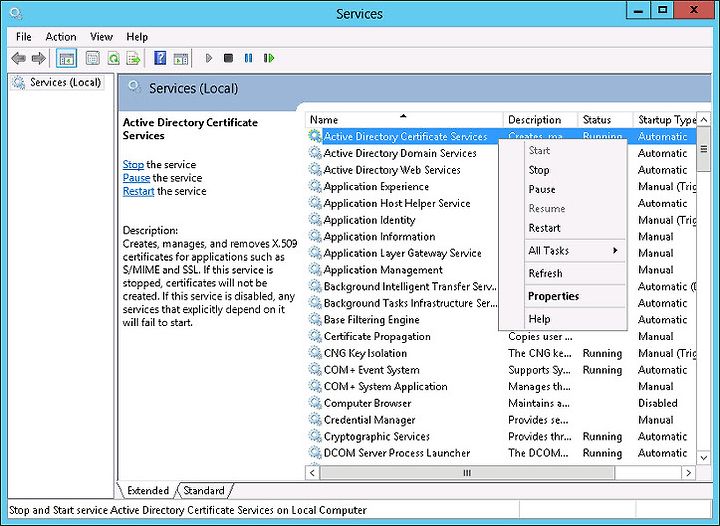Select Services (Local) tree node
This screenshot has width=720, height=526.
pyautogui.click(x=57, y=83)
